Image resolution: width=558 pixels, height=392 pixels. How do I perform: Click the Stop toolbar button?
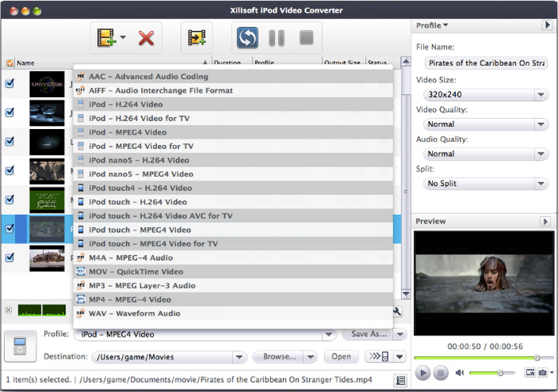click(x=306, y=37)
